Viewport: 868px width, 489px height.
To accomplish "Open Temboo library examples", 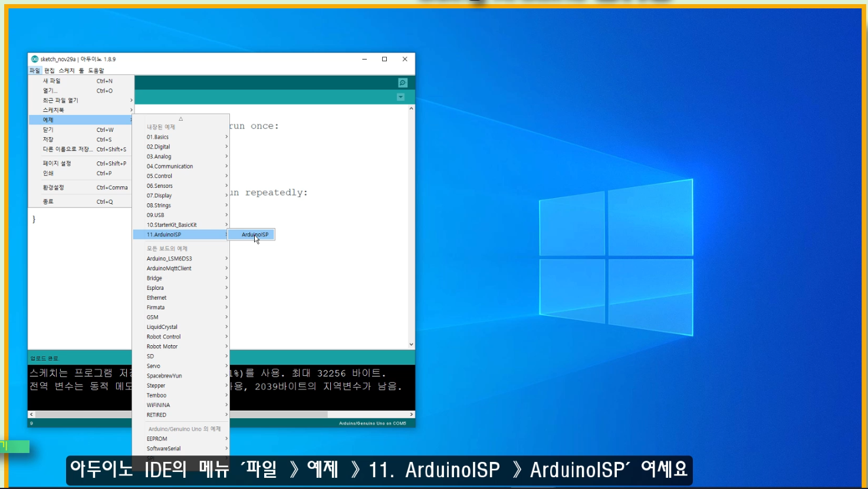I will [x=181, y=395].
